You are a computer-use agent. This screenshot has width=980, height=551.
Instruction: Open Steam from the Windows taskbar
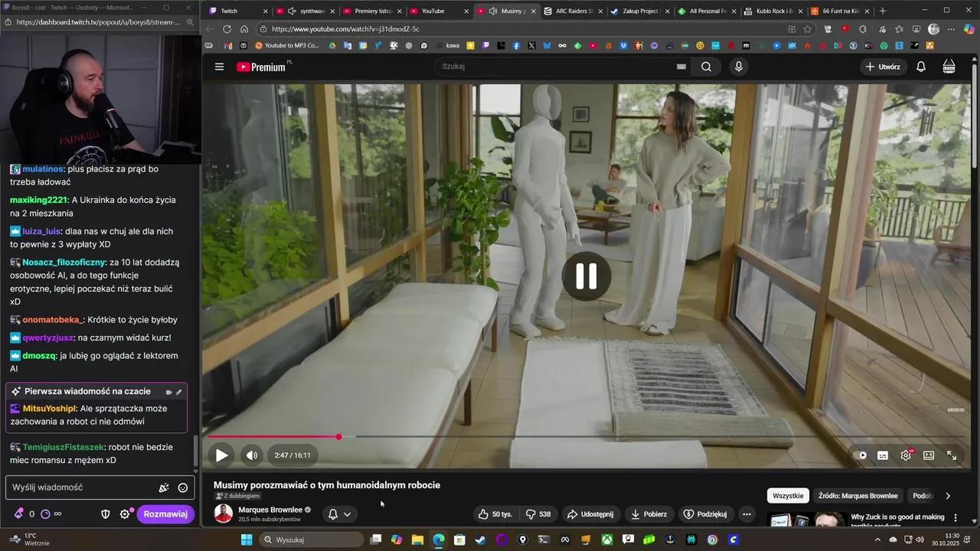click(481, 540)
